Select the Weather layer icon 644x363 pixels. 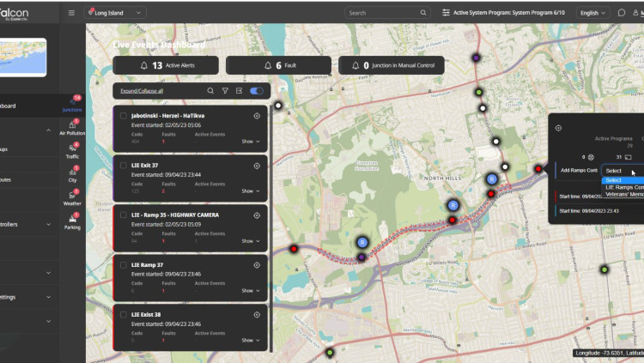(72, 198)
